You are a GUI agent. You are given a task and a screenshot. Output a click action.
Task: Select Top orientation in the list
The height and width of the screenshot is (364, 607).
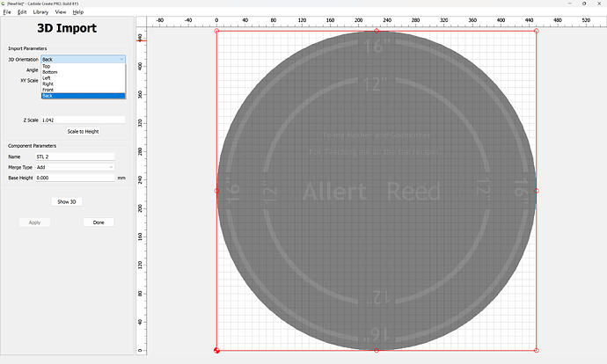pos(84,66)
